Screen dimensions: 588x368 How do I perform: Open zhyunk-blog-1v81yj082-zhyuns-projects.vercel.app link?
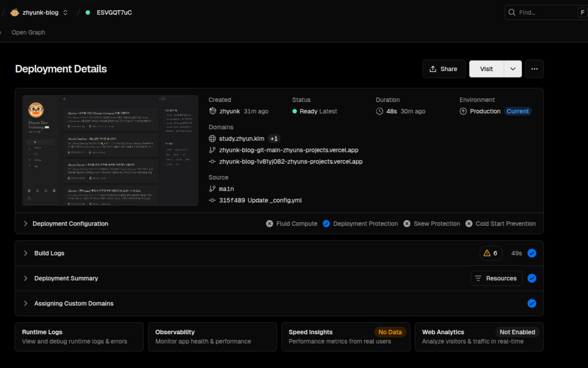click(x=291, y=161)
